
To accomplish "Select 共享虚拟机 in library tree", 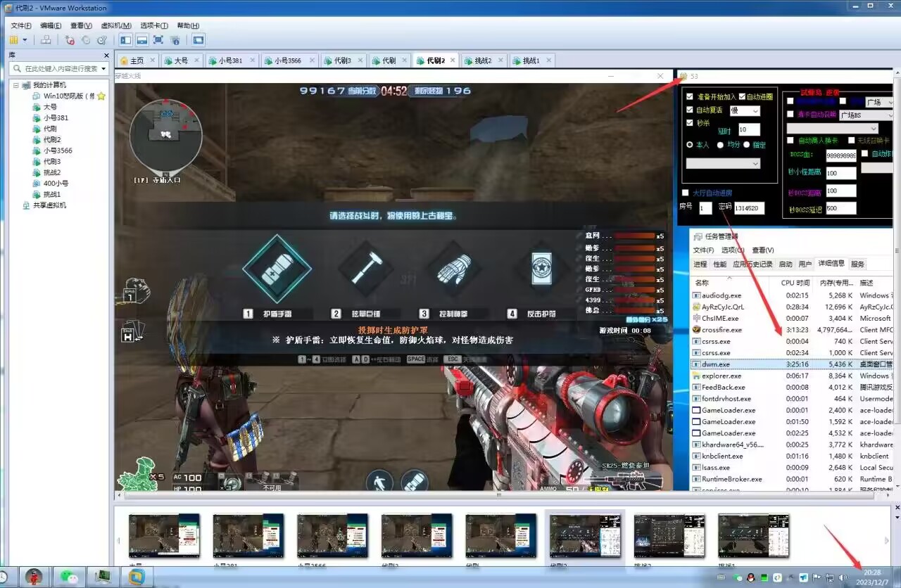I will (x=49, y=205).
